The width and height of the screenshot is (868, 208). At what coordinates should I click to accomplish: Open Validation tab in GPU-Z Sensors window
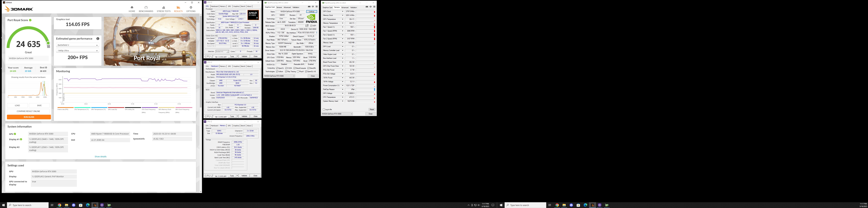353,7
